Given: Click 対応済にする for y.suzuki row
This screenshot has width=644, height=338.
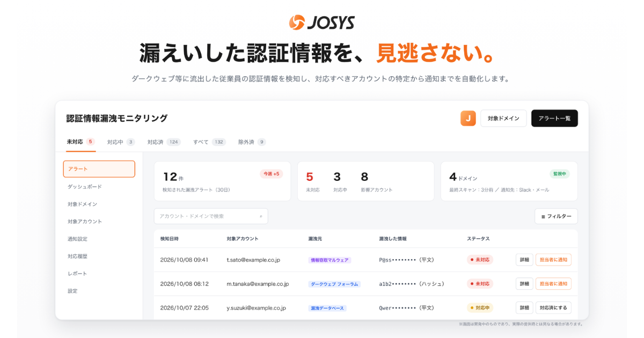Looking at the screenshot, I should click(553, 308).
